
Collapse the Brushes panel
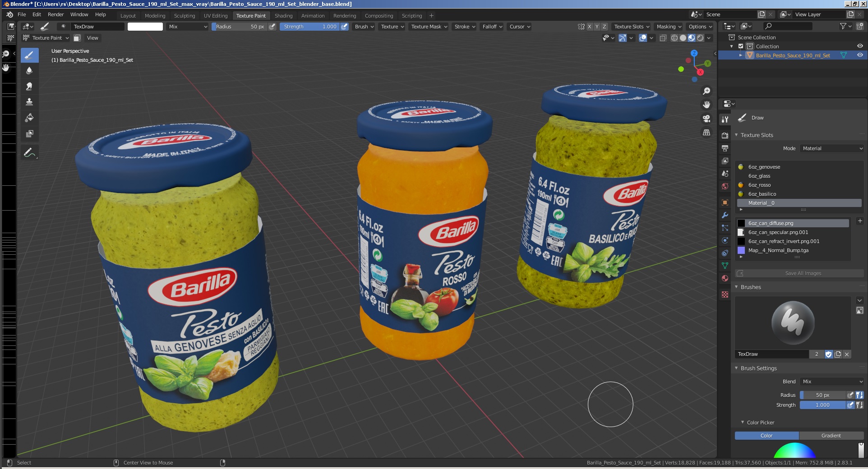736,287
